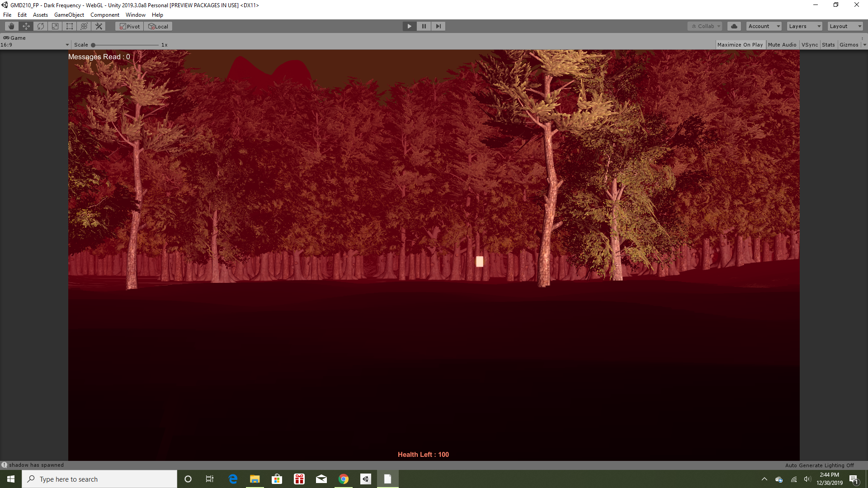Select the Rect transform tool
Screen dimensions: 868x488
coord(70,26)
